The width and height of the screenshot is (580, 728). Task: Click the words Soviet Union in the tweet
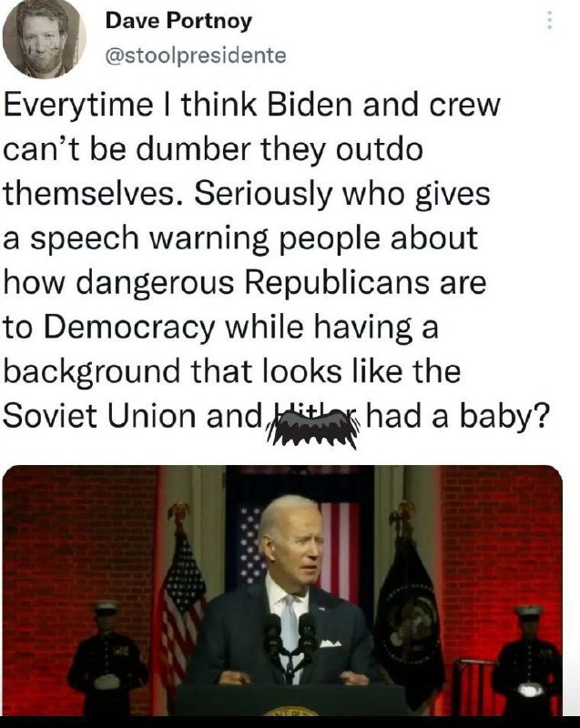(98, 416)
